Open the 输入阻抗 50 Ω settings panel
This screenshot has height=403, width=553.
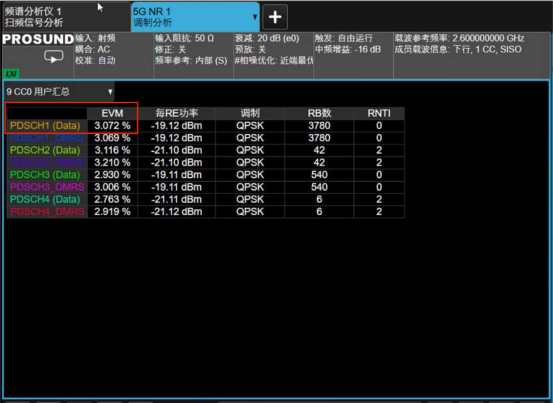tap(194, 55)
